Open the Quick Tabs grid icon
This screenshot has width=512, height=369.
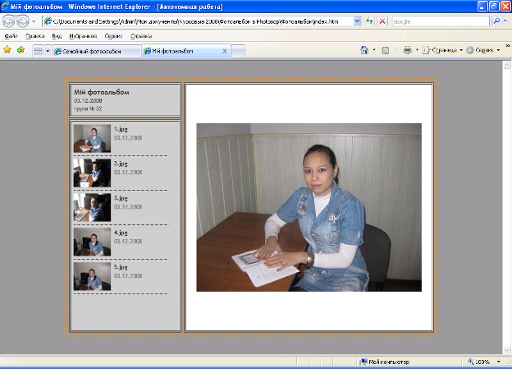[38, 51]
